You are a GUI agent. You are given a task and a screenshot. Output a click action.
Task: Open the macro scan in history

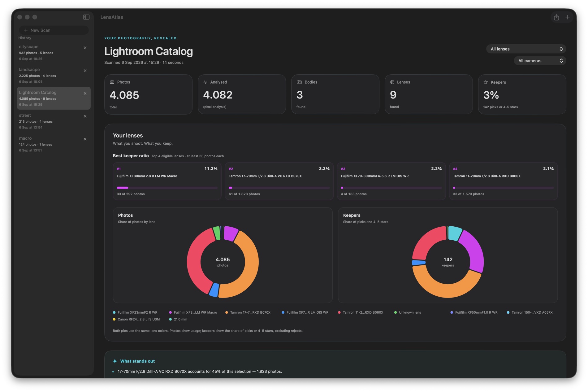coord(54,144)
